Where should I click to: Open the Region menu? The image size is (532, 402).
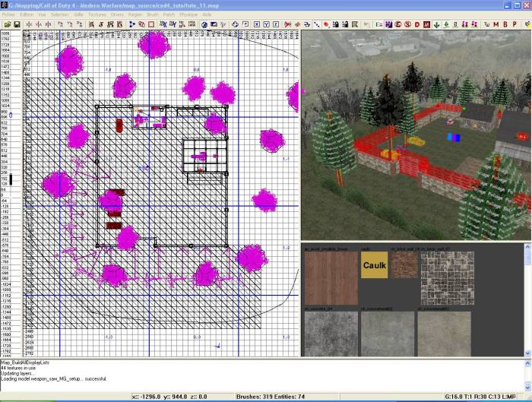(x=135, y=14)
